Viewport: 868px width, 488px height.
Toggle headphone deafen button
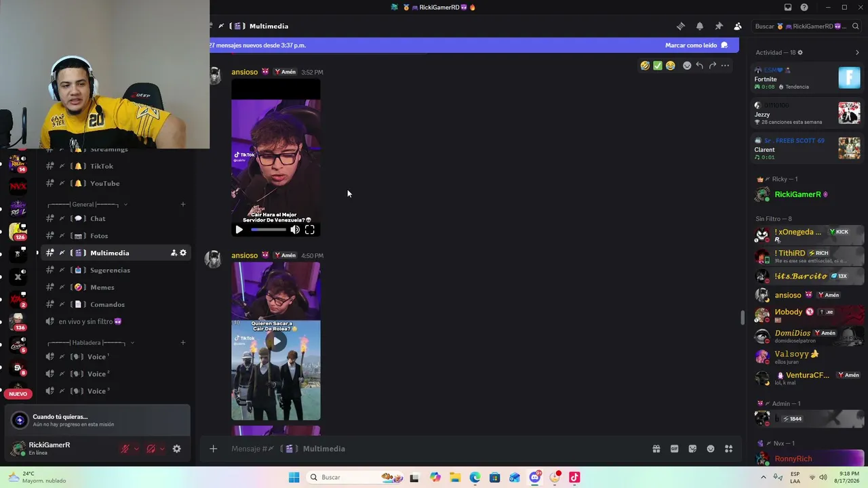click(151, 449)
